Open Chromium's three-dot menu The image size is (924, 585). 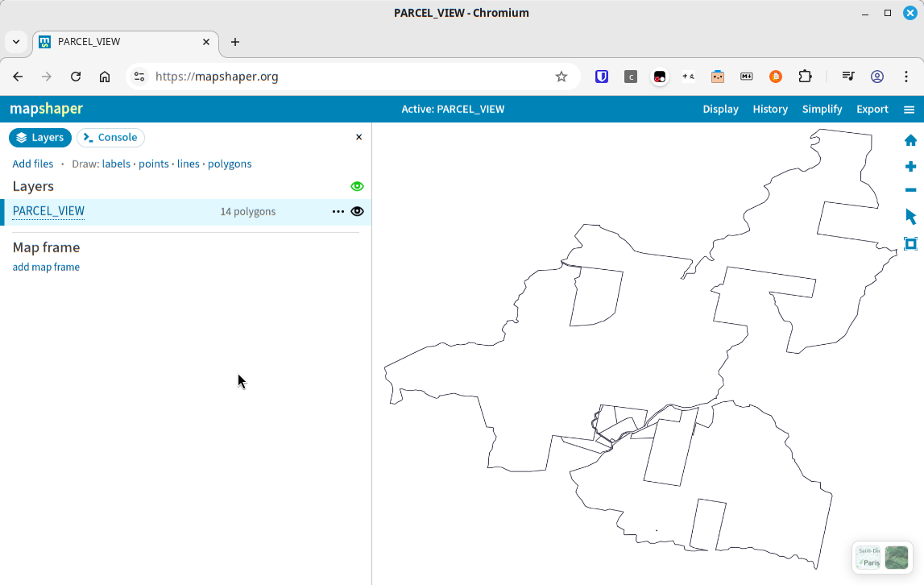pos(906,77)
